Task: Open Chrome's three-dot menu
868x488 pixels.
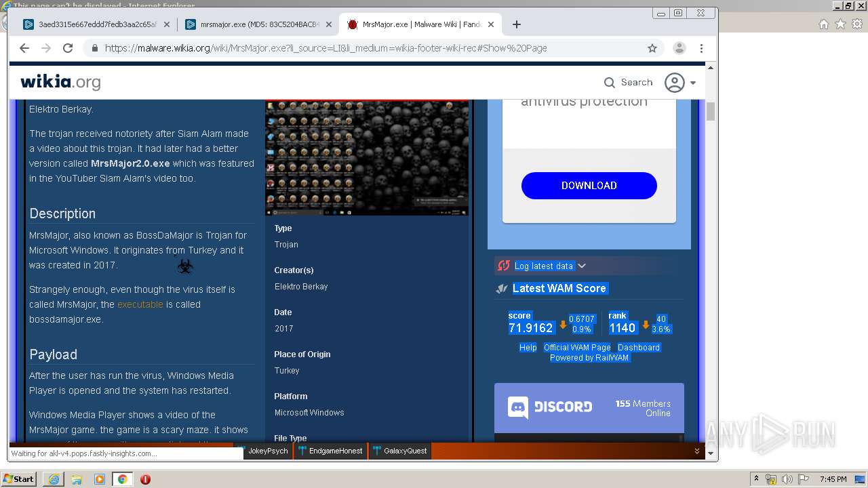Action: (701, 48)
